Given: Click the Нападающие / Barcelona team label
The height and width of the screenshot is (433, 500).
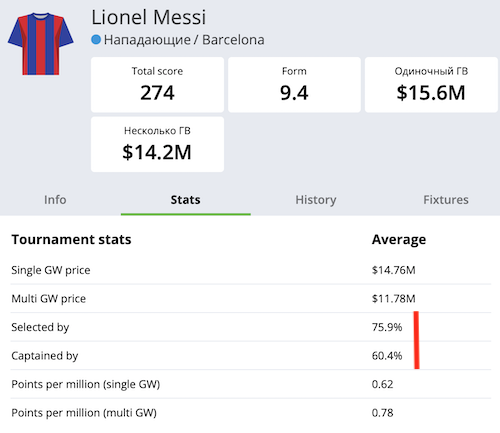Looking at the screenshot, I should point(184,40).
